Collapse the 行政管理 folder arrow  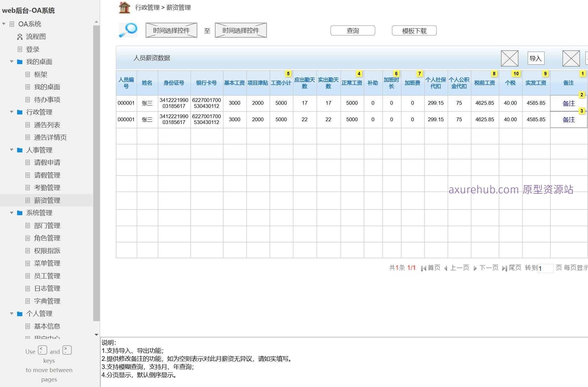(11, 112)
